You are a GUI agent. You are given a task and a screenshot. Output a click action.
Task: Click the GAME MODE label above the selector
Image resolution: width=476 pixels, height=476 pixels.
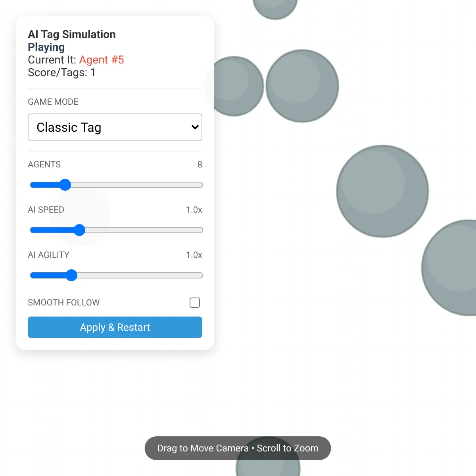(x=53, y=102)
